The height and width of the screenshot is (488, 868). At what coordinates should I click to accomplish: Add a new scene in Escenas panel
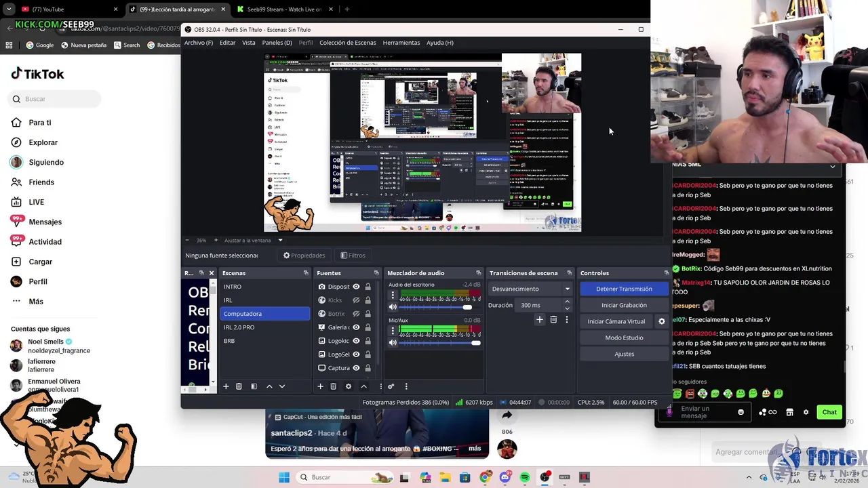click(x=226, y=386)
